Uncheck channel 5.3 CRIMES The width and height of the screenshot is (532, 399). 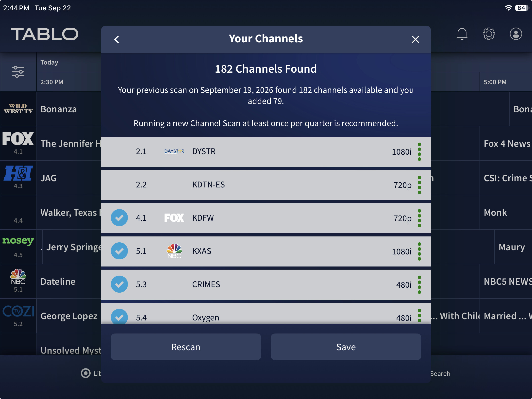(x=119, y=284)
